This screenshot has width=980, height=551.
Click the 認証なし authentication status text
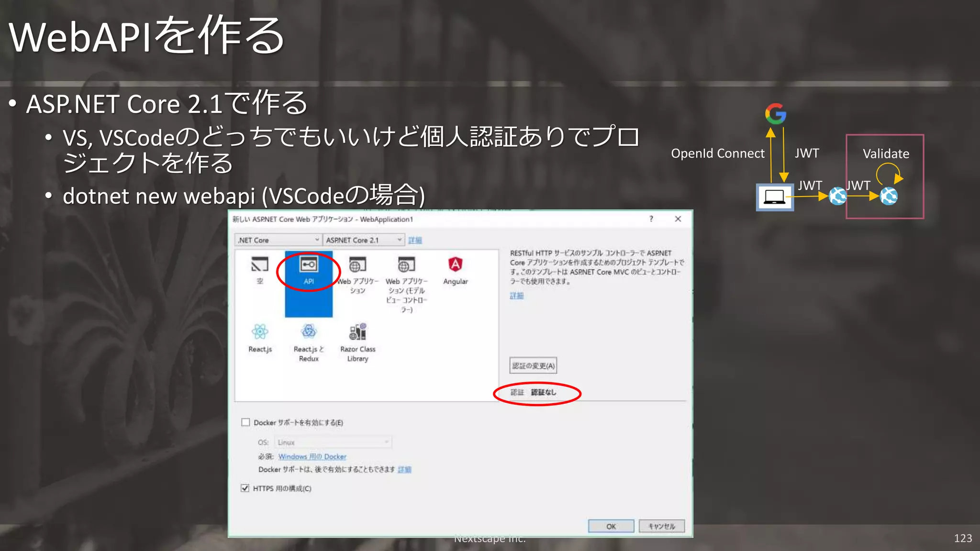pos(544,392)
